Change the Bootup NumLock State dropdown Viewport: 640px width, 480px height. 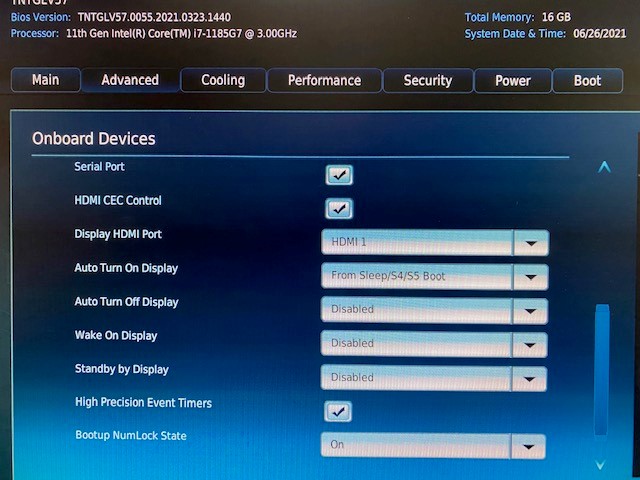click(527, 446)
